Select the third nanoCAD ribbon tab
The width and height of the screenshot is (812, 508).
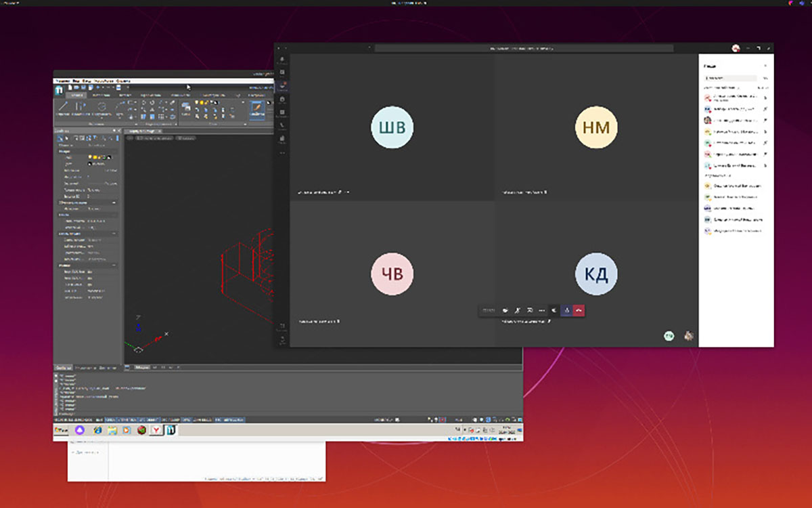pyautogui.click(x=125, y=96)
